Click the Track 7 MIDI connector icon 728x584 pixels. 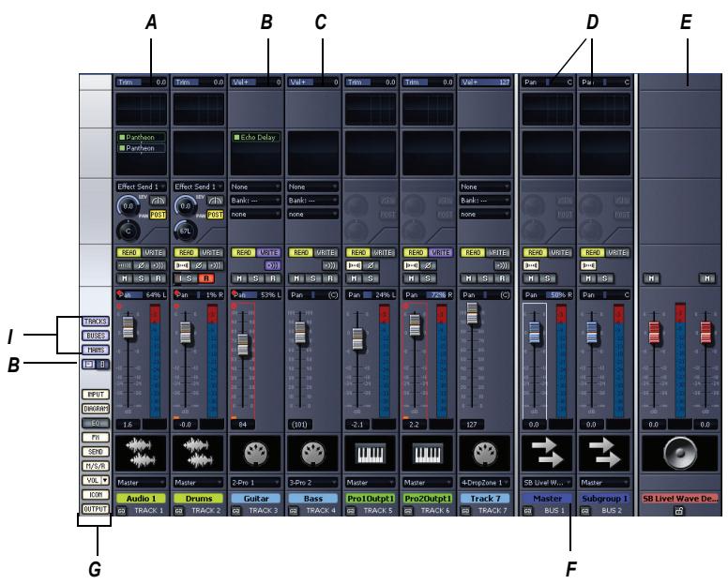coord(485,453)
